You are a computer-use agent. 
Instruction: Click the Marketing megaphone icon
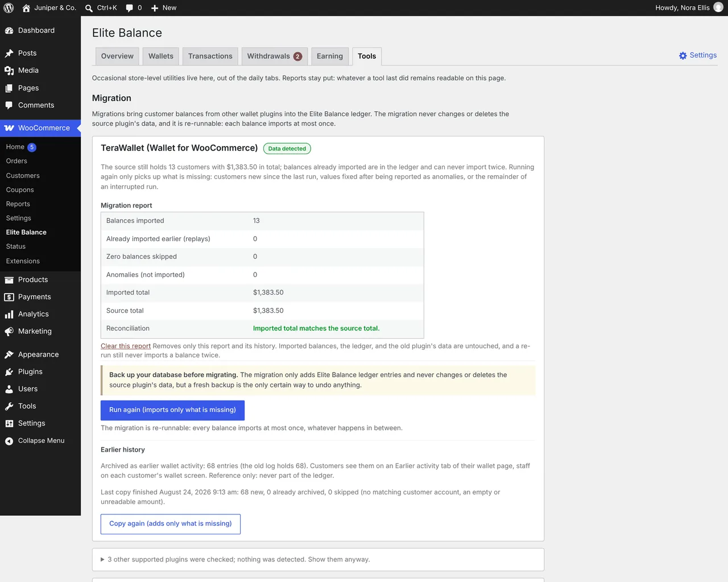click(x=9, y=331)
